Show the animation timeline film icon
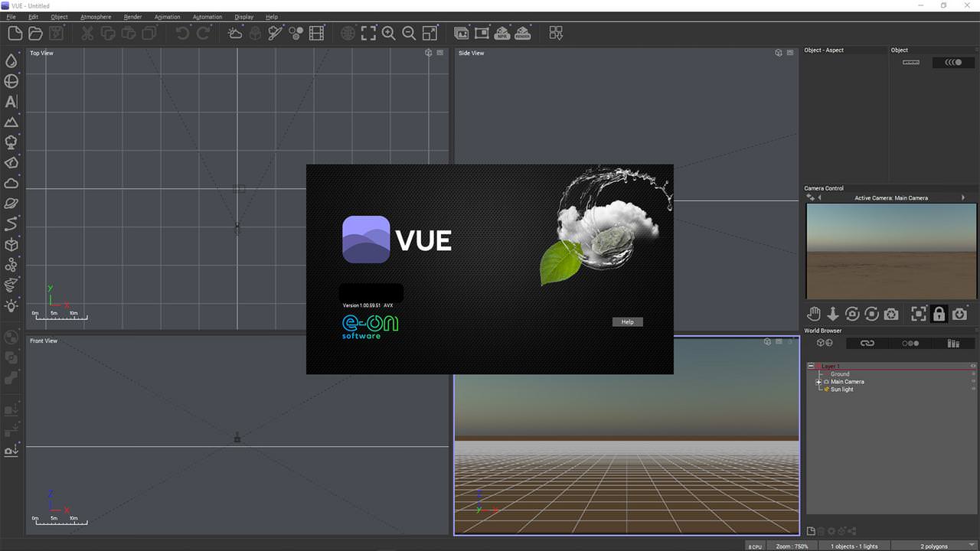 pyautogui.click(x=317, y=33)
